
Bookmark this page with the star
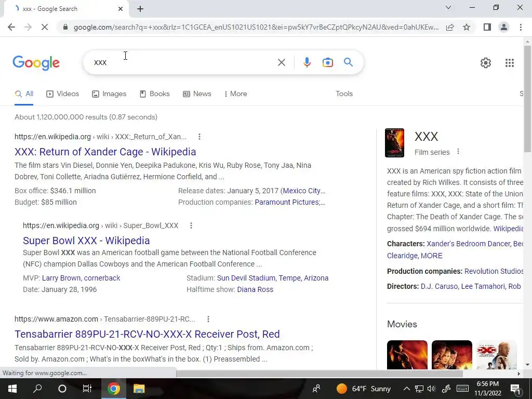point(467,27)
